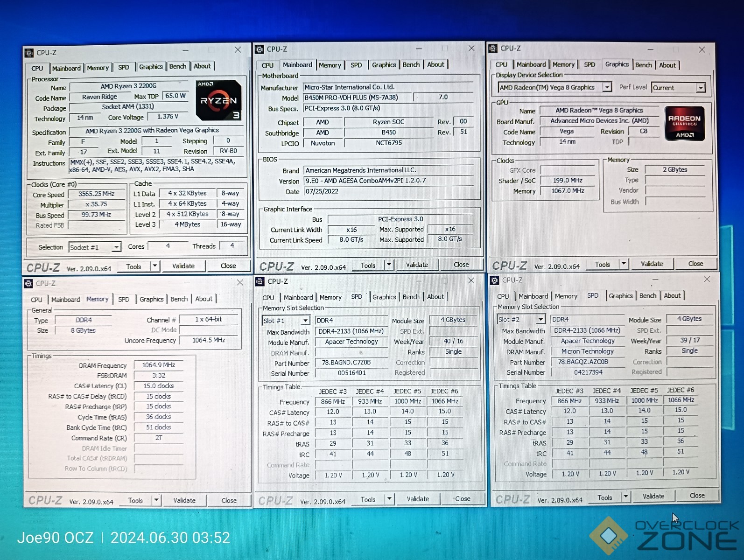This screenshot has height=560, width=744.
Task: Open the Tools dropdown arrow in the Memory window
Action: click(157, 500)
